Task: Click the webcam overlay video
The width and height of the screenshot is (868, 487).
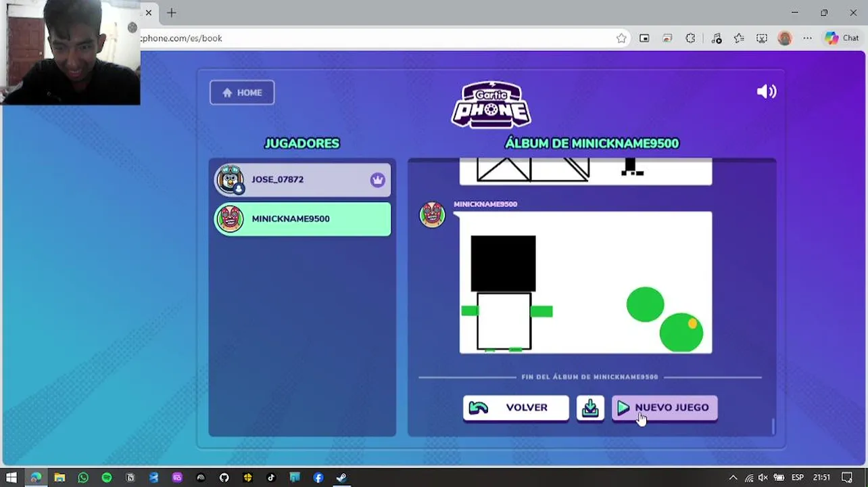Action: (x=70, y=52)
